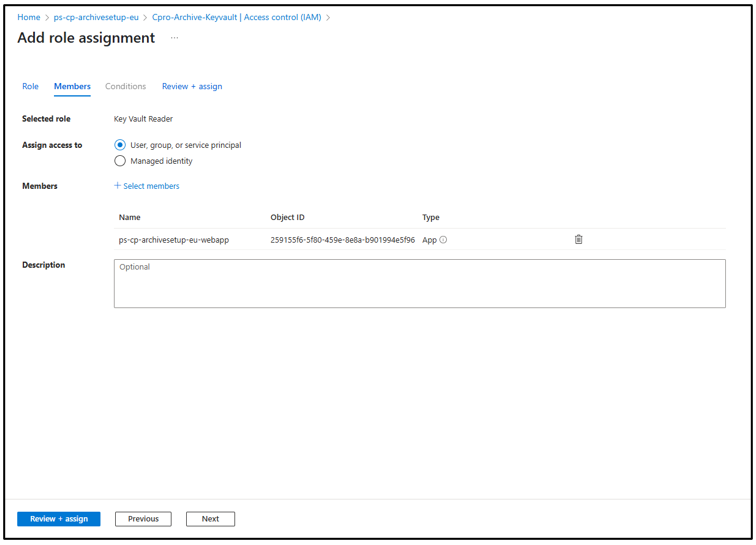Click the + Select members link

point(147,186)
